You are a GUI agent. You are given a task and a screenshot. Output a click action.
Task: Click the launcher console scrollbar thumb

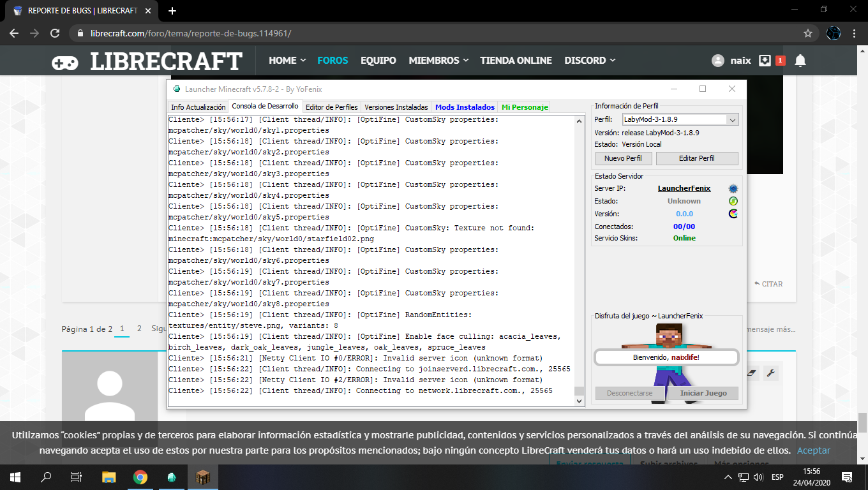[580, 391]
